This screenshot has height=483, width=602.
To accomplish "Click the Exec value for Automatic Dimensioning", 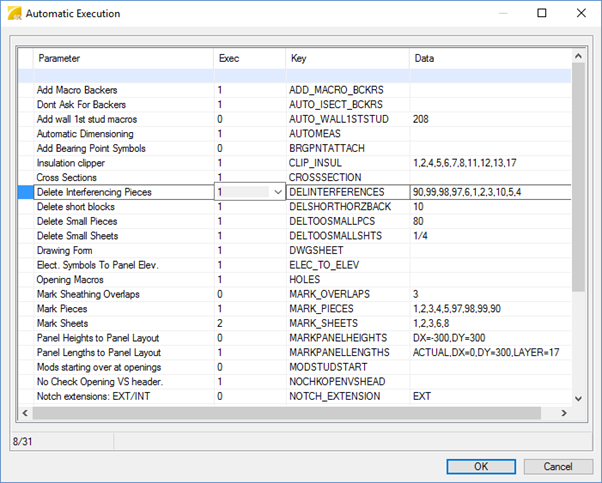I will click(248, 133).
